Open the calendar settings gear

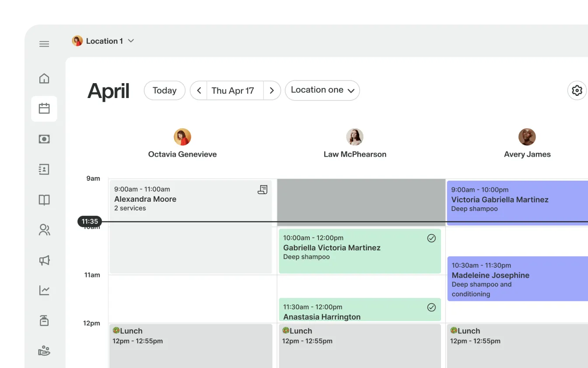(x=577, y=90)
